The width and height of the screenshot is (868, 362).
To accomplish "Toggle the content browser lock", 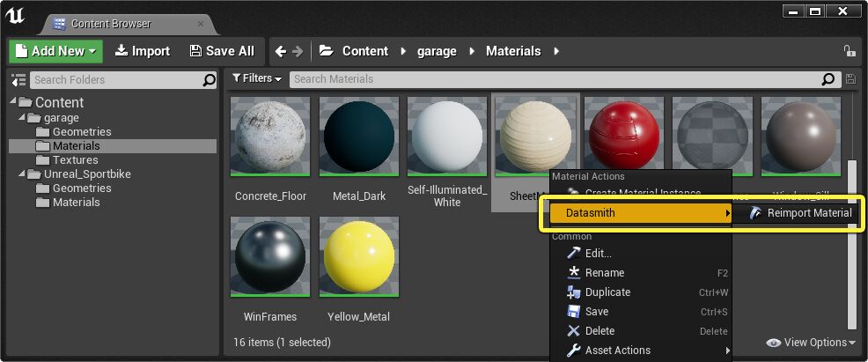I will click(849, 51).
